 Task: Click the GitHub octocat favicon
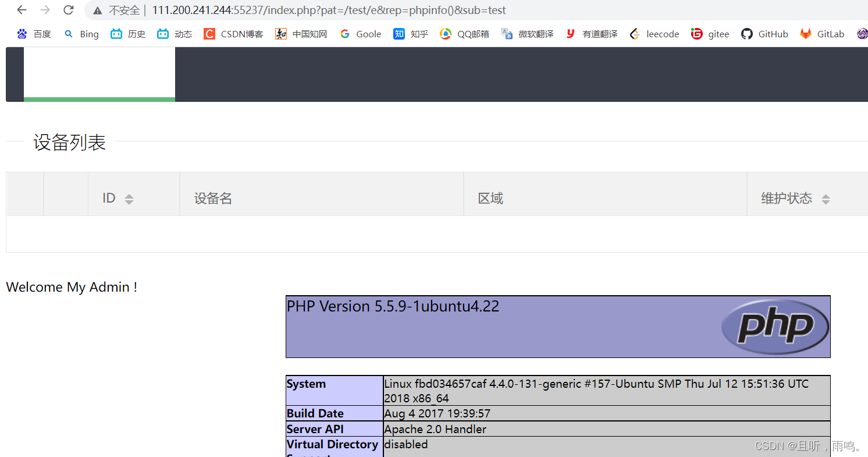pos(747,34)
